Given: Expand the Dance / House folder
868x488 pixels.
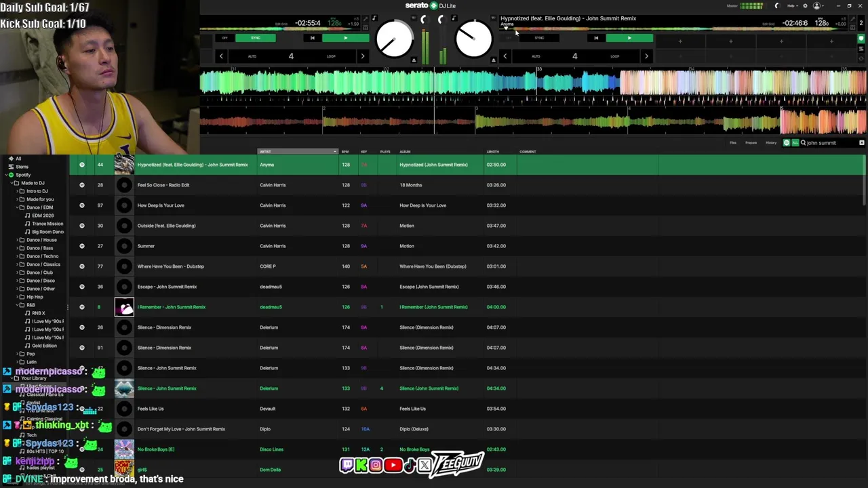Looking at the screenshot, I should (18, 240).
